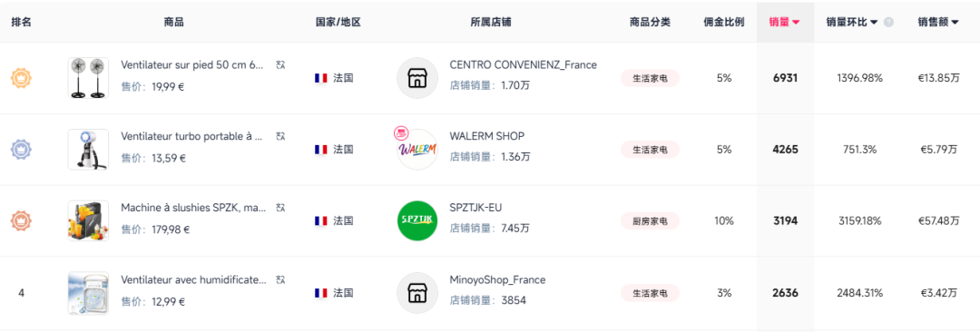Select MinoyoShop_France storefront icon

pos(417,293)
